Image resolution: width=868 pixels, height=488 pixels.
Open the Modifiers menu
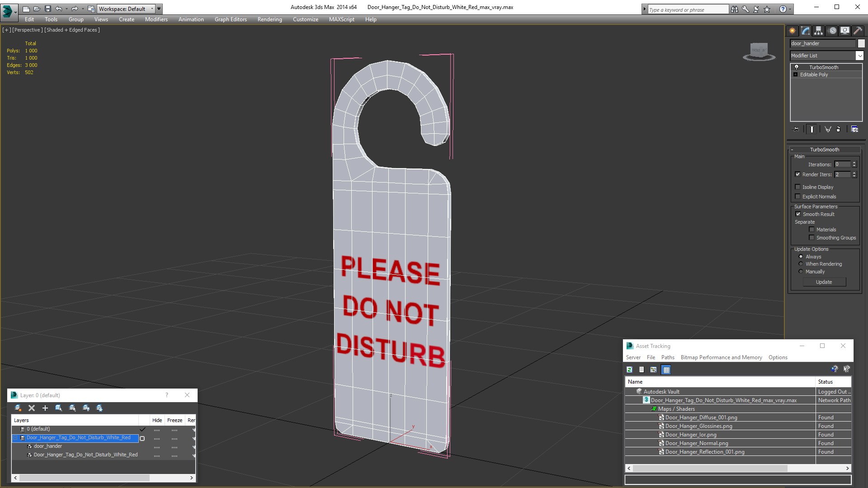coord(156,19)
